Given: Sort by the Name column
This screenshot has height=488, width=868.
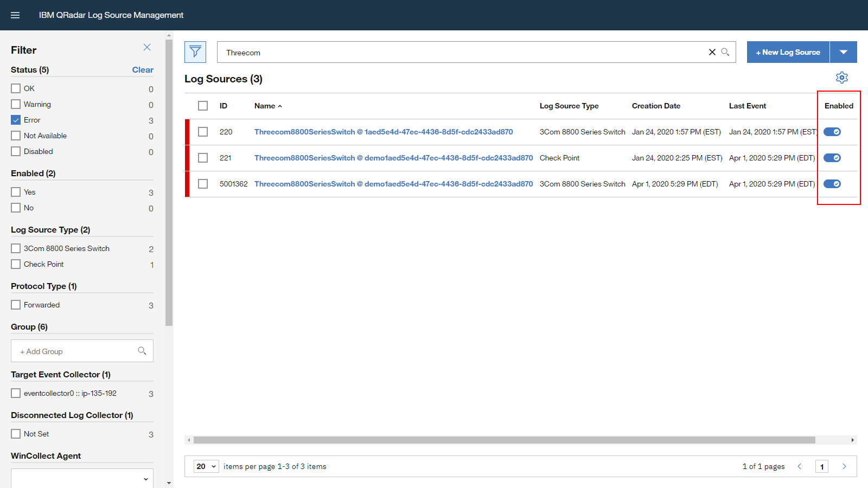Looking at the screenshot, I should [268, 106].
